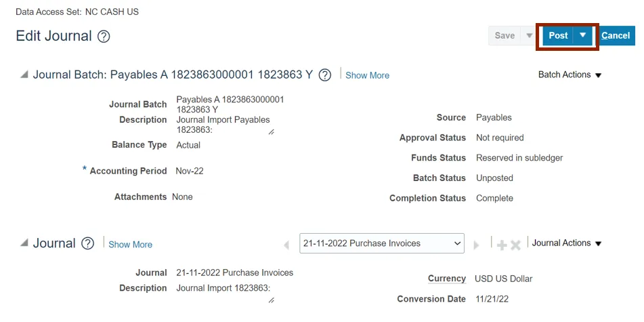Click the Post button
This screenshot has width=644, height=322.
[558, 35]
